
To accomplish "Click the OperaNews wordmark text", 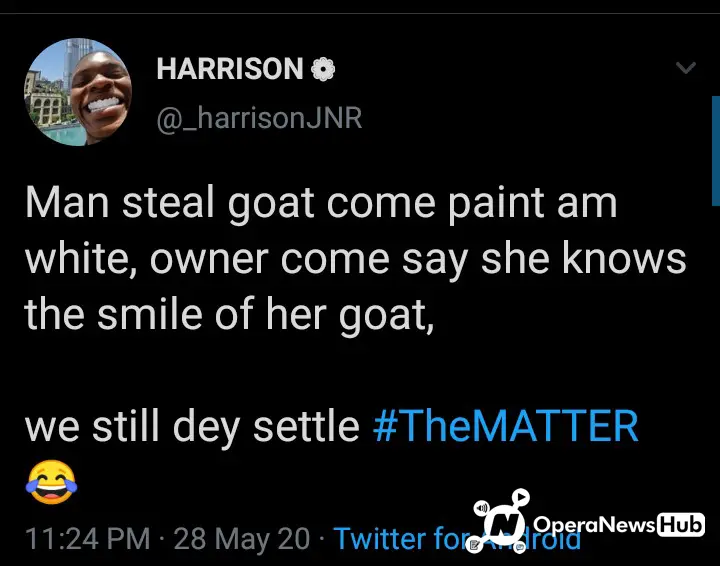I will point(595,525).
